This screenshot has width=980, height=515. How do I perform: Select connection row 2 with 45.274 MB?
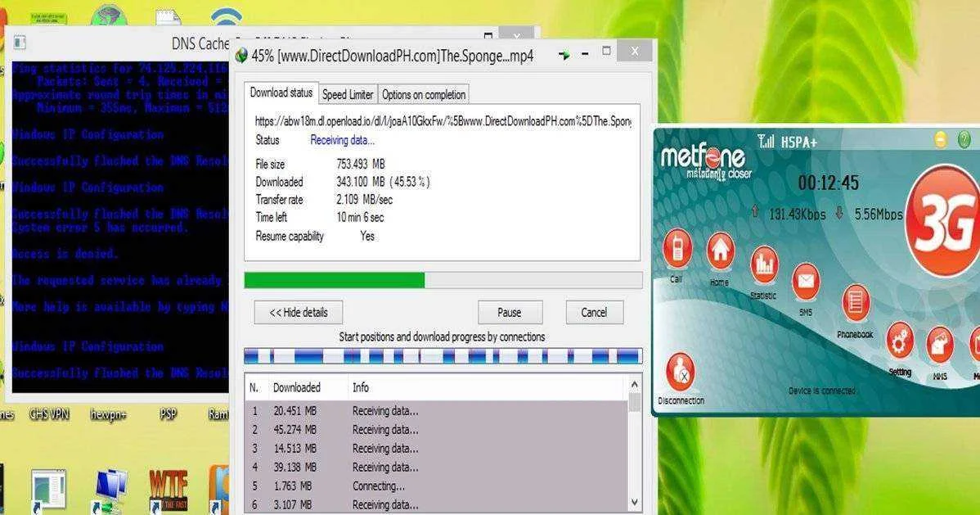tap(436, 430)
